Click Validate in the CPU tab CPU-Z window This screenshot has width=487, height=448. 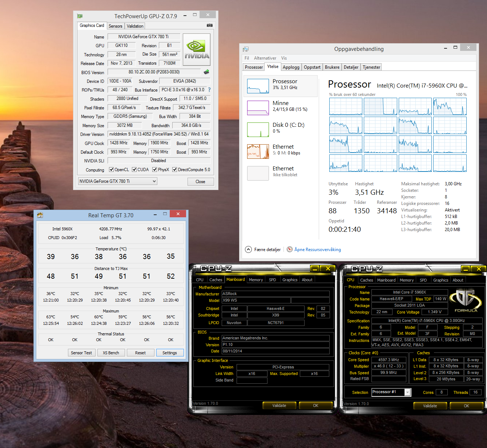pyautogui.click(x=430, y=406)
